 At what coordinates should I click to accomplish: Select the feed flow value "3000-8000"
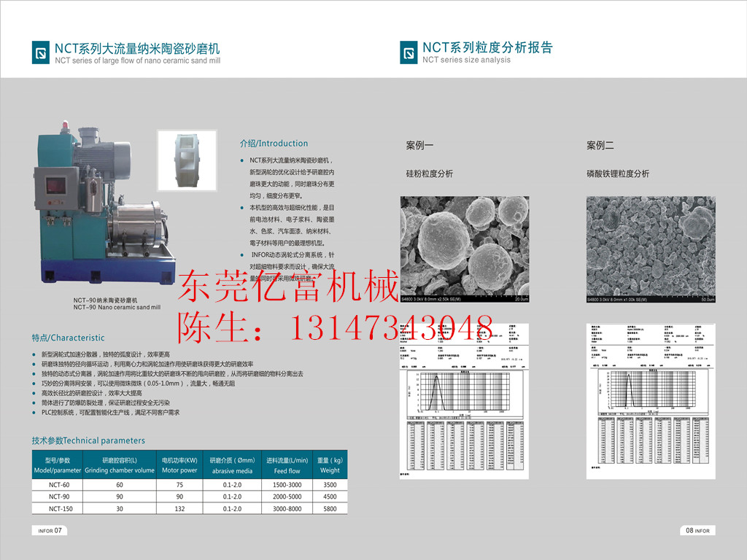tap(287, 509)
